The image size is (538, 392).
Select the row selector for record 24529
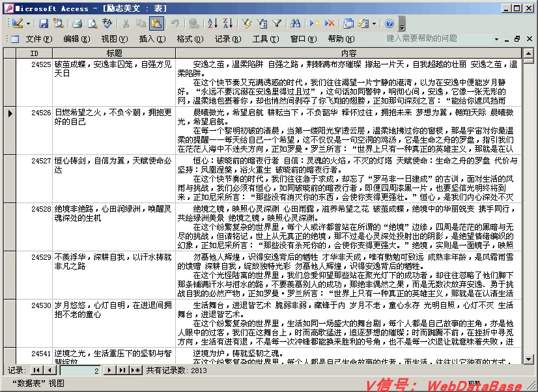pyautogui.click(x=10, y=275)
